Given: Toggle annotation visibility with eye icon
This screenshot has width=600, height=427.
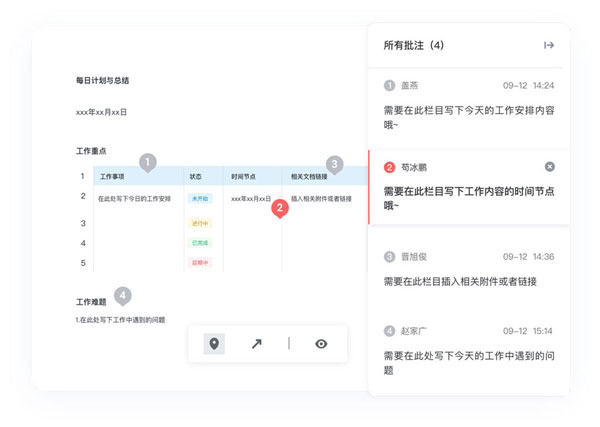Looking at the screenshot, I should [321, 344].
